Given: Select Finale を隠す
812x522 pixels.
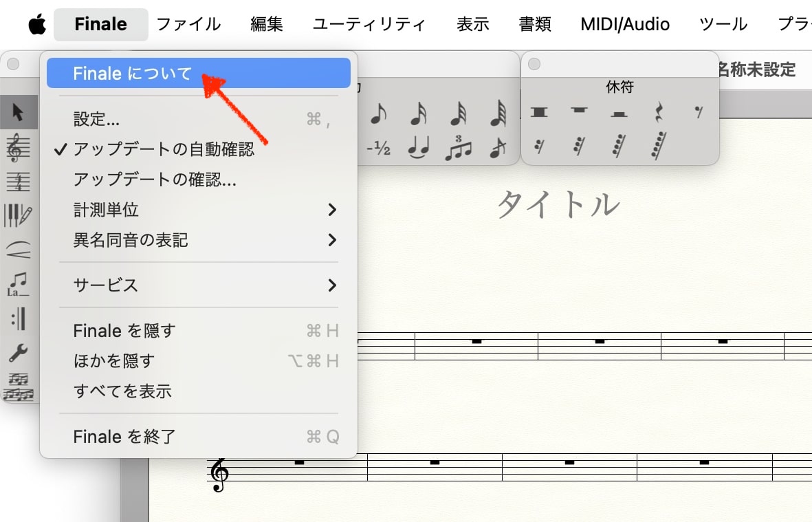Looking at the screenshot, I should click(x=198, y=330).
